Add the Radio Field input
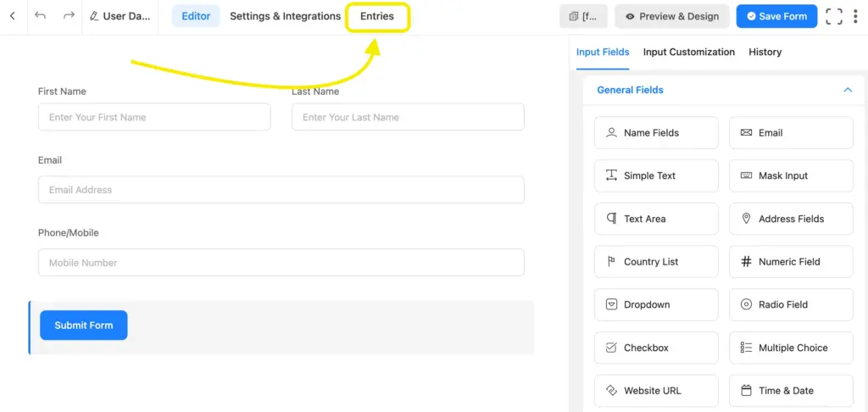This screenshot has height=412, width=868. tap(791, 304)
